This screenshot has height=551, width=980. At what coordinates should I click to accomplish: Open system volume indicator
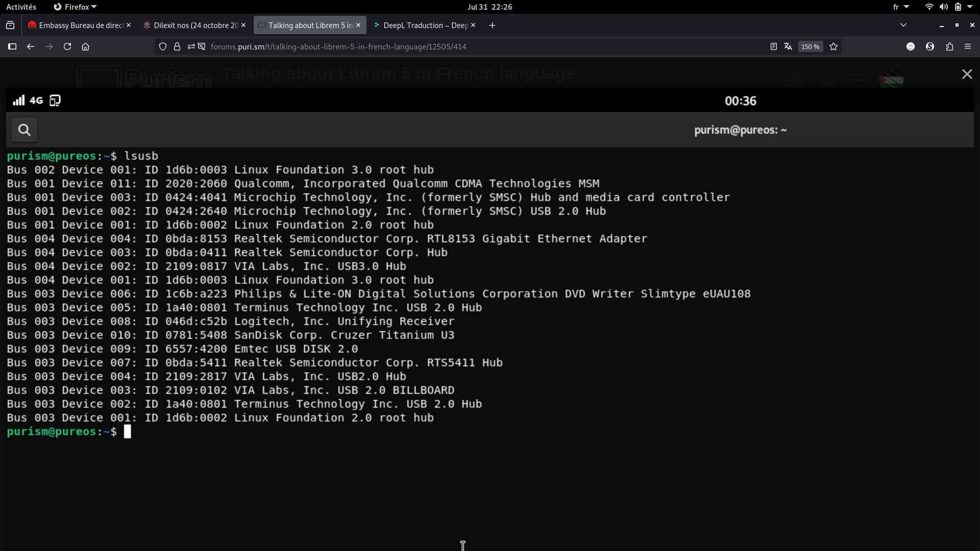pyautogui.click(x=944, y=7)
